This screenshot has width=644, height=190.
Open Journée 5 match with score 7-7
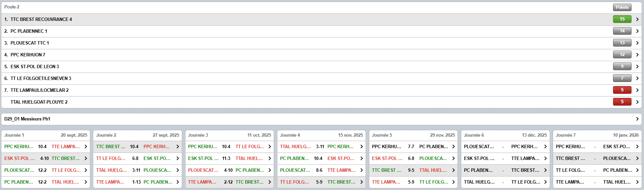tap(413, 146)
